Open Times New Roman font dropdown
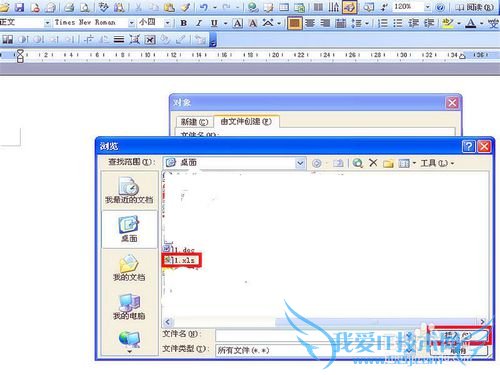 (132, 23)
